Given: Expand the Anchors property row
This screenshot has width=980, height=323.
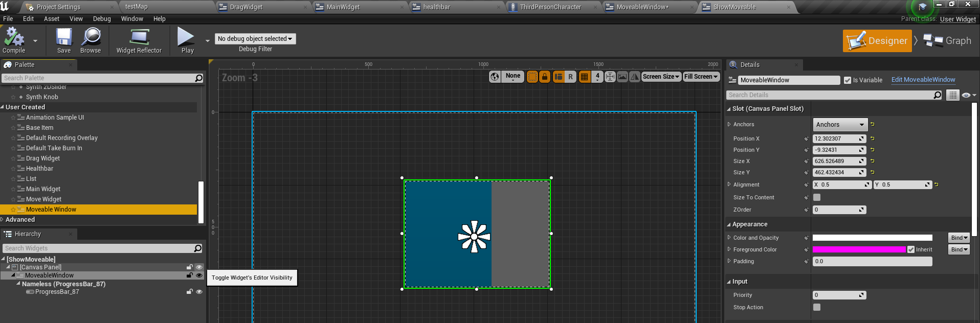Looking at the screenshot, I should coord(729,124).
